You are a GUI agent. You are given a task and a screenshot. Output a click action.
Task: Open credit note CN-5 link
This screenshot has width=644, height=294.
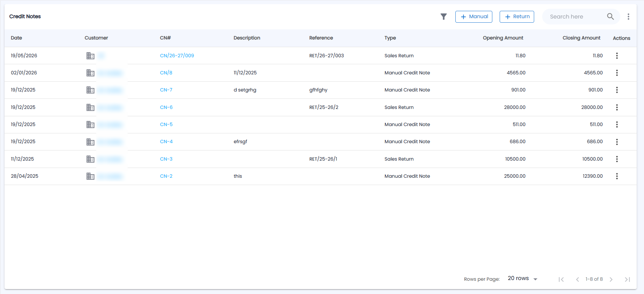coord(166,124)
